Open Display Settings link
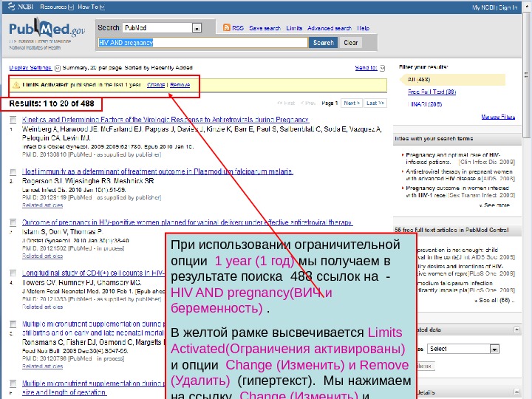Viewport: 532px width, 399px height. click(30, 67)
